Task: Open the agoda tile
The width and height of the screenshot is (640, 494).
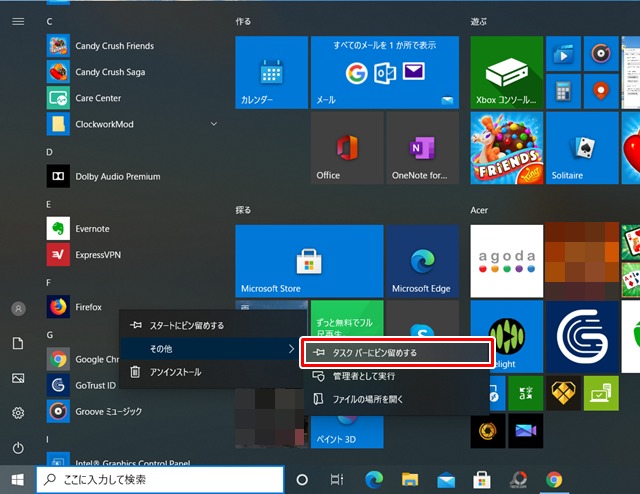Action: (506, 262)
